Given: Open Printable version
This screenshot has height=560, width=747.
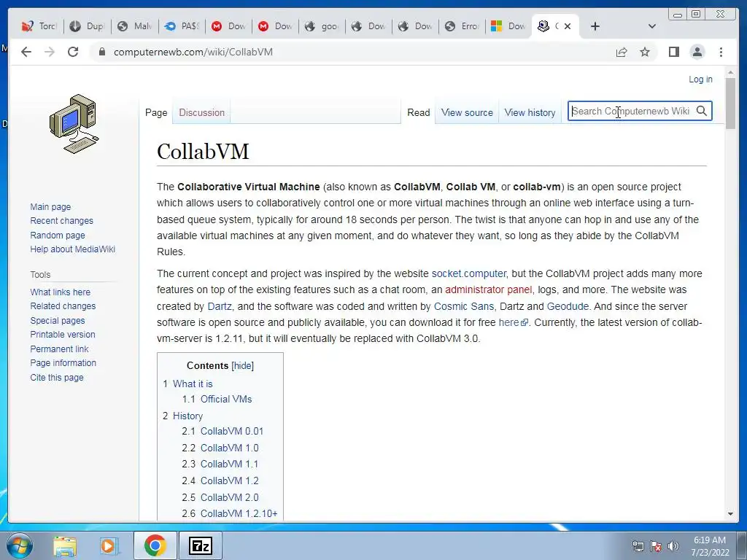Looking at the screenshot, I should coord(63,335).
